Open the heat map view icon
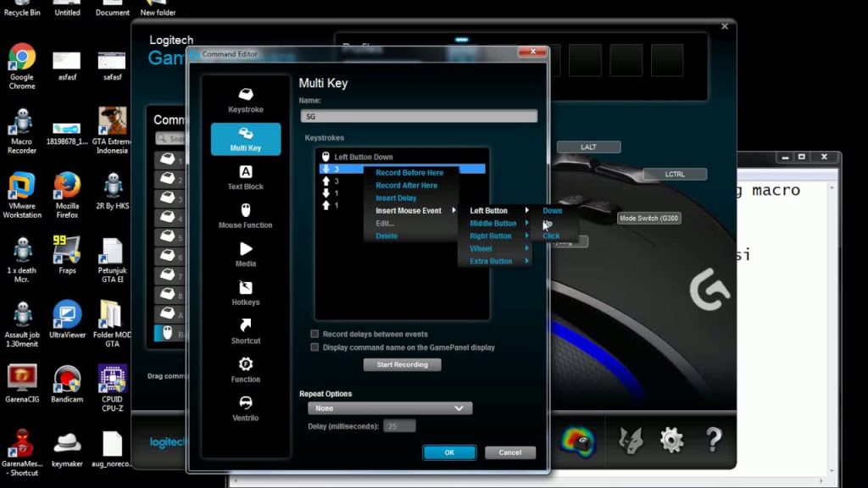This screenshot has width=868, height=488. coord(580,441)
